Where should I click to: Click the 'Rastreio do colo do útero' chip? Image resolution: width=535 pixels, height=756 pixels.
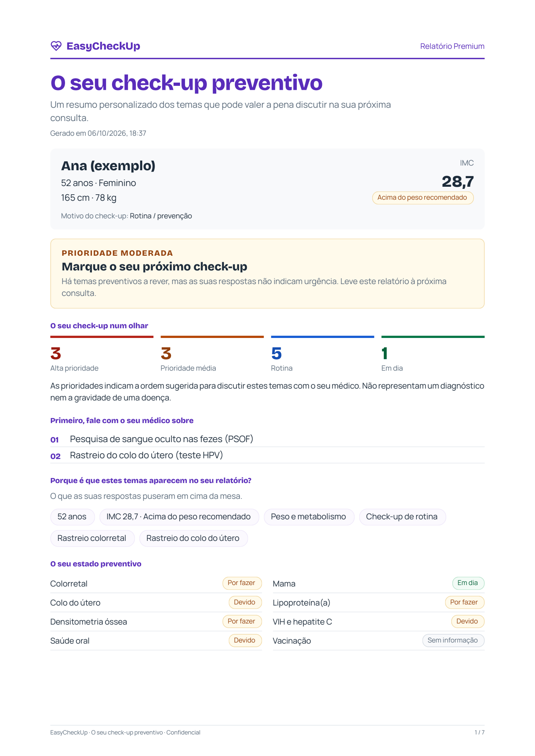click(193, 538)
